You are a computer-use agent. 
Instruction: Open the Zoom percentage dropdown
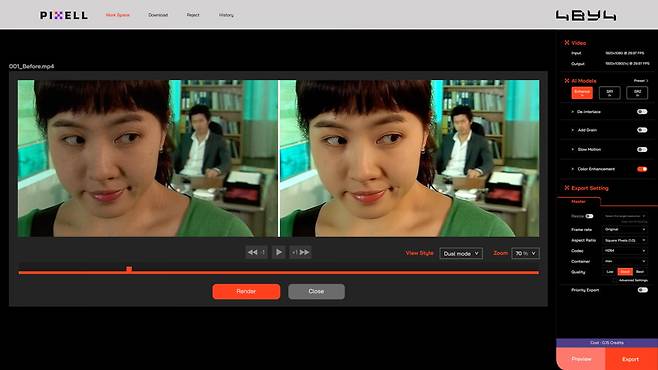point(525,253)
